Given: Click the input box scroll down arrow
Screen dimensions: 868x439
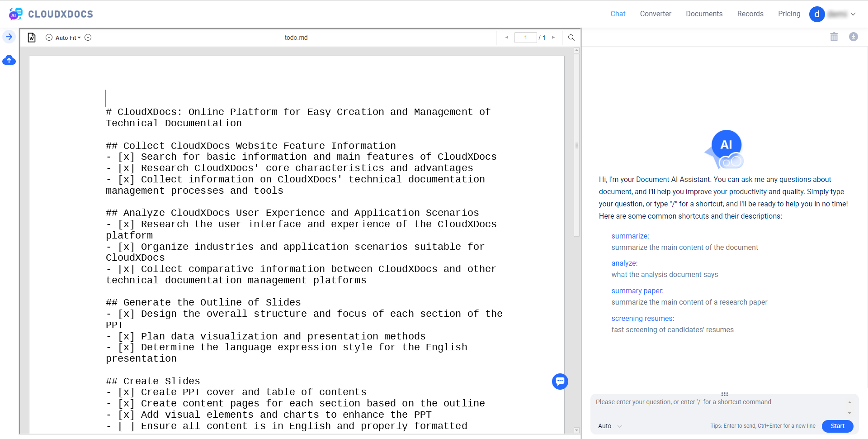Looking at the screenshot, I should tap(849, 413).
